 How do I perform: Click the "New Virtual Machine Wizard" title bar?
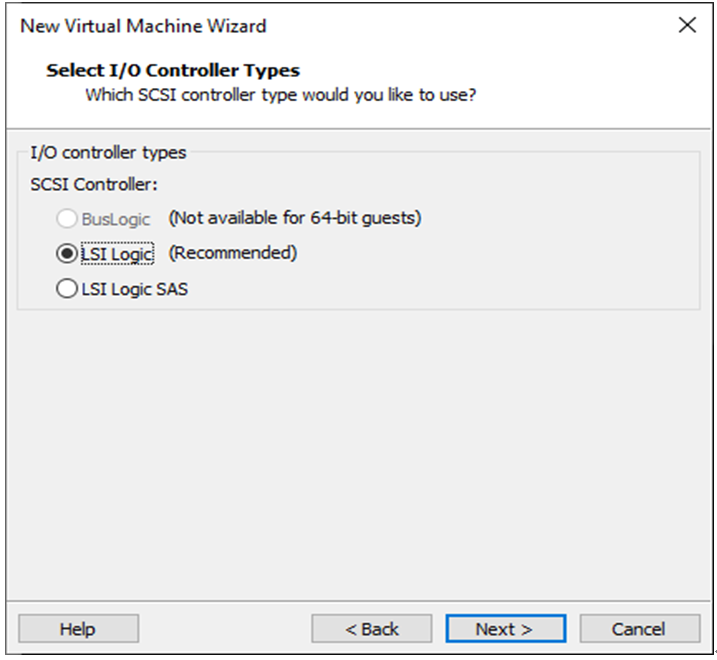(x=143, y=26)
